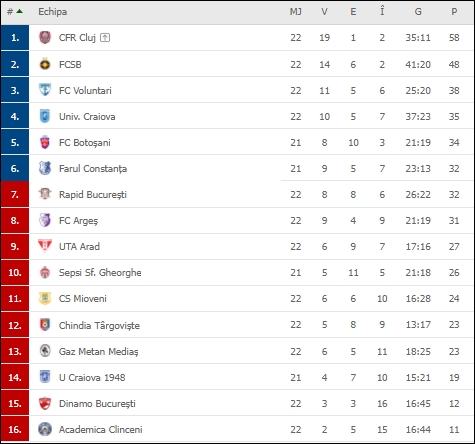Open the Sepsi Sf. Gheorghe team link

click(100, 273)
